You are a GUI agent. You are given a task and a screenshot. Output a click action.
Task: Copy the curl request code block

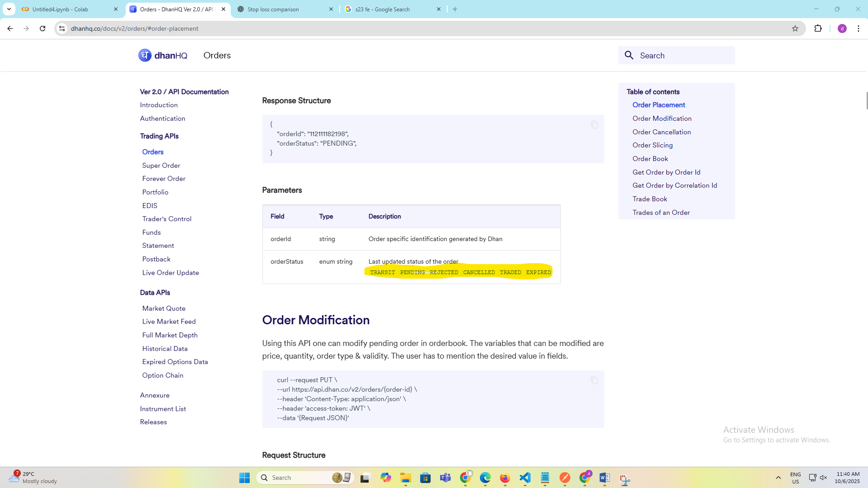pos(594,380)
